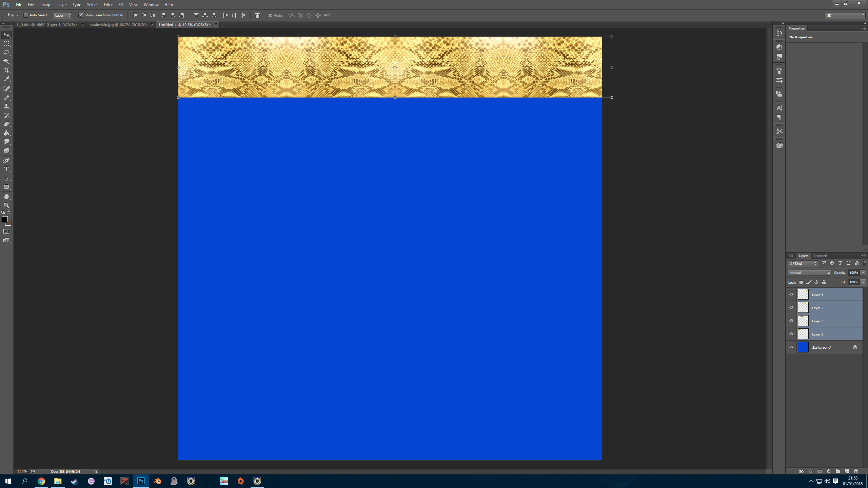The width and height of the screenshot is (868, 488).
Task: Create a new group with folder icon
Action: (x=838, y=471)
